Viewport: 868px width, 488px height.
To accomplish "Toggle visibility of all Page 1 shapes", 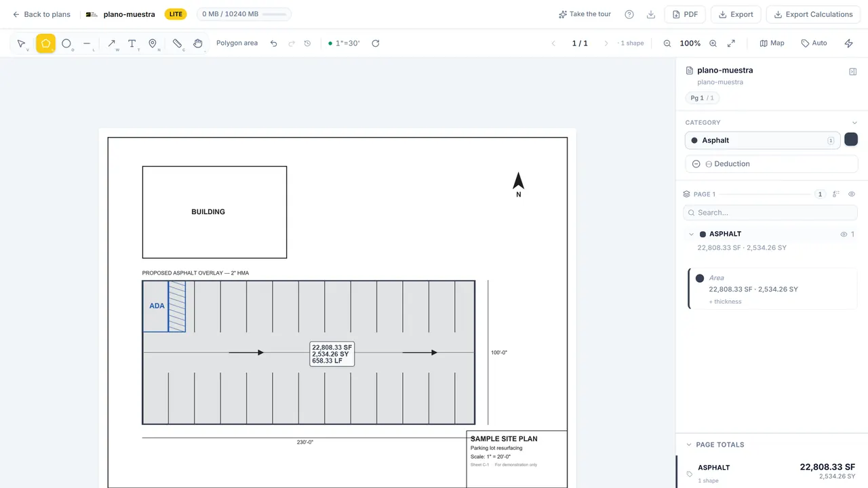I will tap(852, 194).
